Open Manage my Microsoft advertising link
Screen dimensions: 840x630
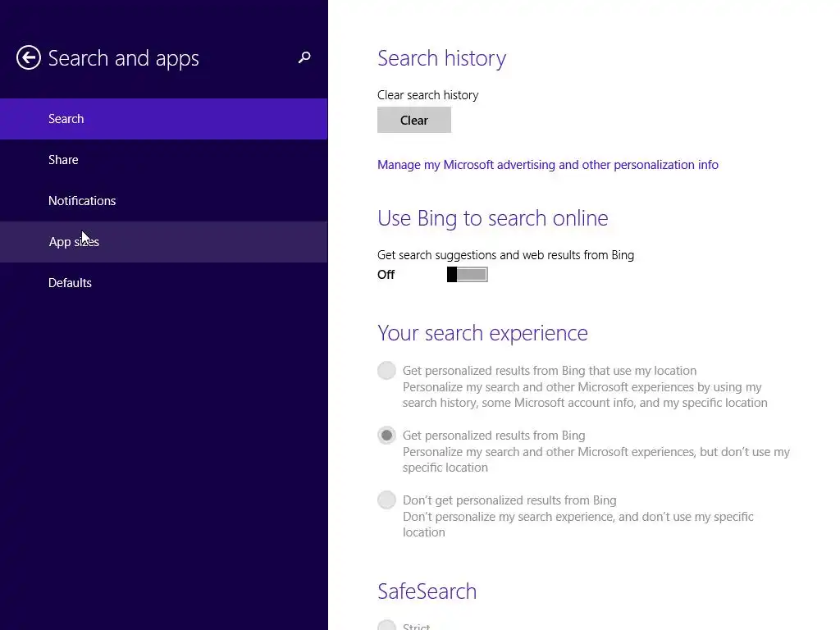(x=547, y=165)
